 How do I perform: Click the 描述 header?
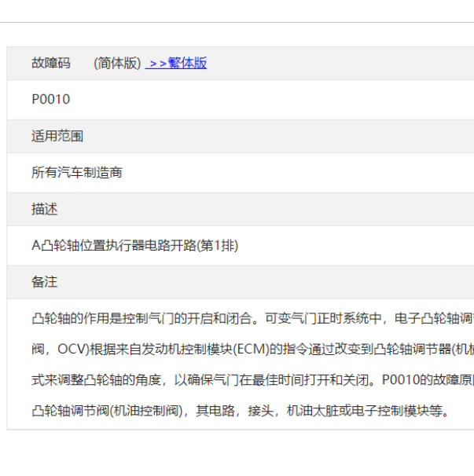(45, 209)
